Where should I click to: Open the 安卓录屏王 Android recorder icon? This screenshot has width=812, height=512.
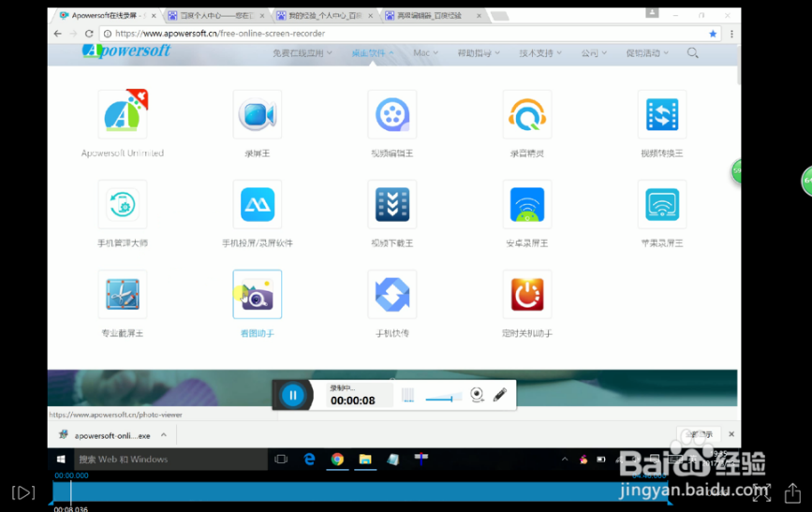[x=527, y=204]
